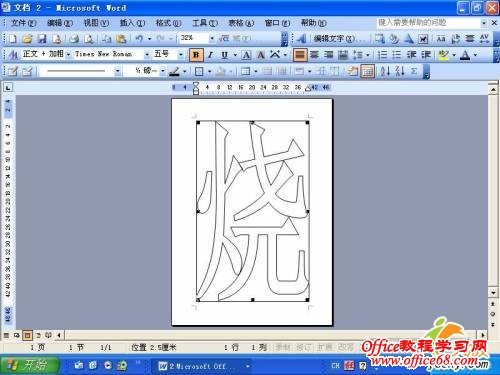
Task: Toggle justified alignment button
Action: coord(300,55)
